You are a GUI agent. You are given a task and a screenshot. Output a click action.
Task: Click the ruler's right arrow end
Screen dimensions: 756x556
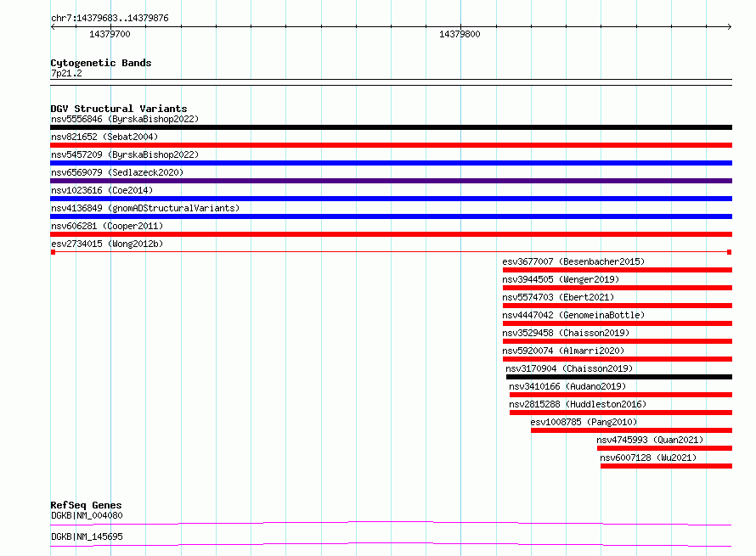pos(729,27)
